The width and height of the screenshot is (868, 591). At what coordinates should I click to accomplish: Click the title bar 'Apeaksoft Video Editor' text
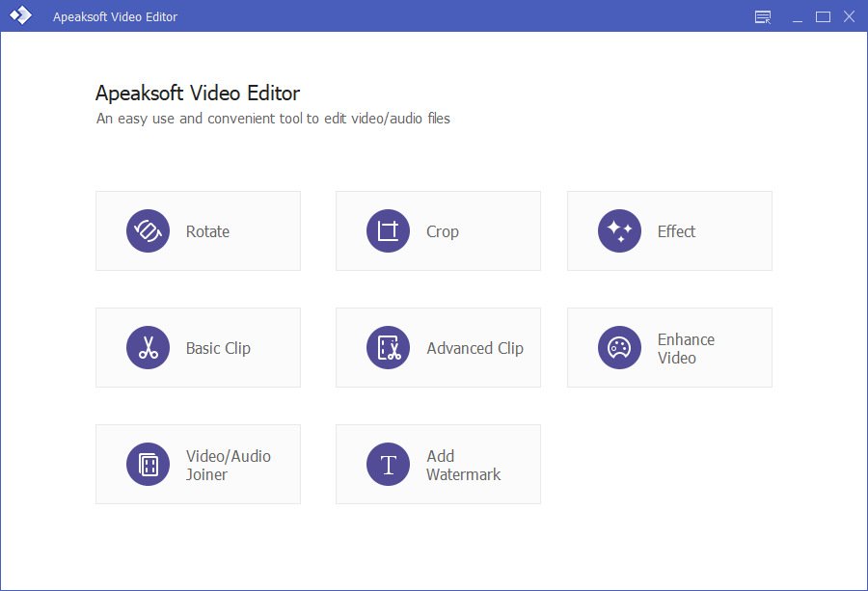click(115, 17)
